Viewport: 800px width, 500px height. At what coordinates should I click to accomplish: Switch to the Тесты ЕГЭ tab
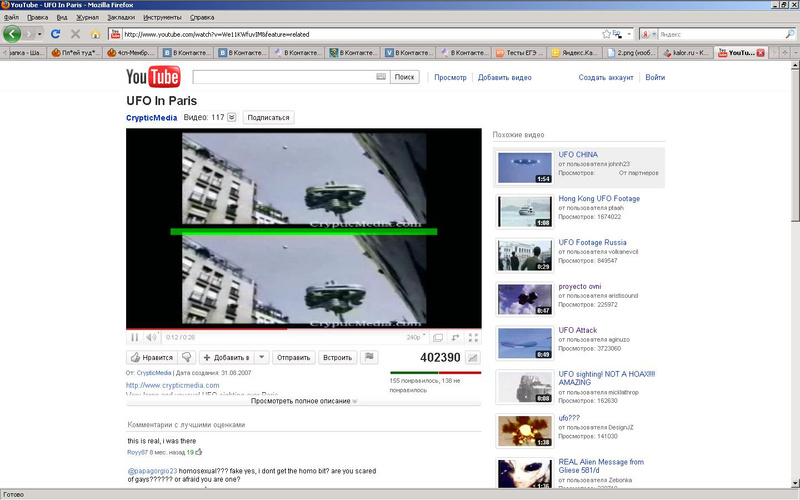pyautogui.click(x=520, y=53)
